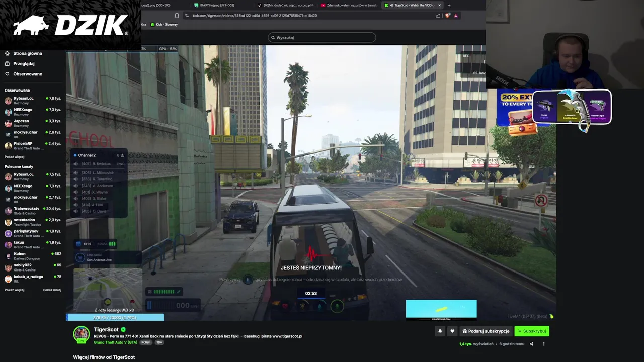Click the share icon in address bar
The height and width of the screenshot is (362, 644).
click(x=438, y=16)
